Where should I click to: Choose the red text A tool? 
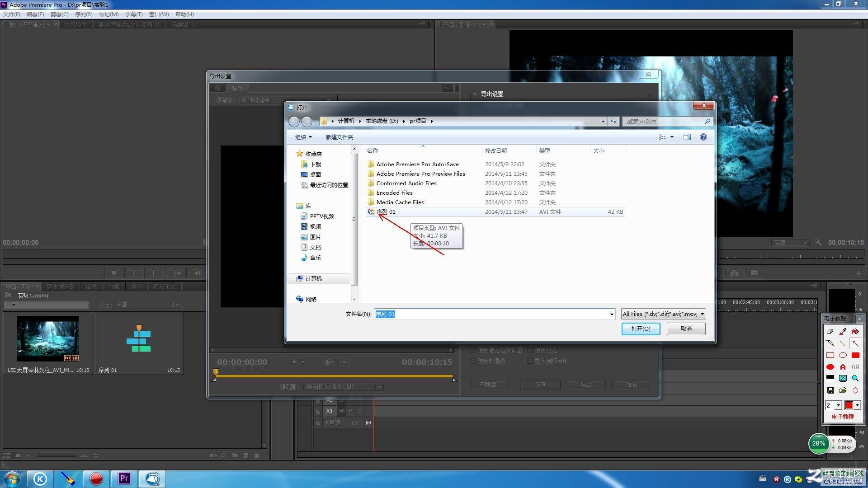[843, 367]
